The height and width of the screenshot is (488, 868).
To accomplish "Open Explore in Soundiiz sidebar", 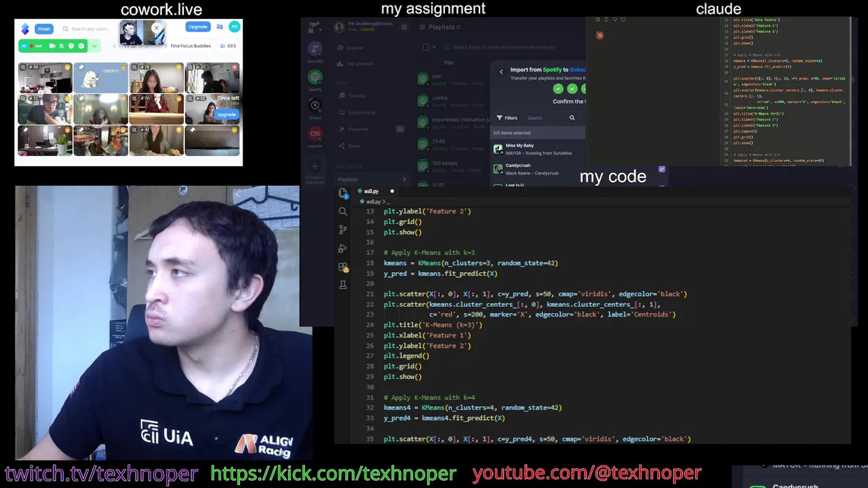I will coord(351,48).
